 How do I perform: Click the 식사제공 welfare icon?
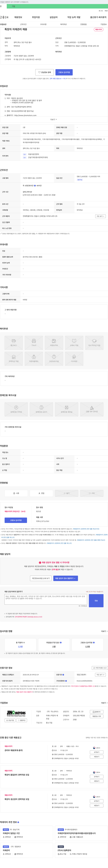(x=74, y=358)
